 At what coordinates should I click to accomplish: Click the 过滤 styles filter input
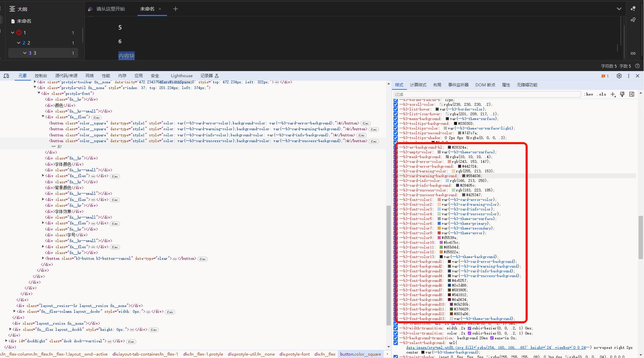[x=486, y=94]
